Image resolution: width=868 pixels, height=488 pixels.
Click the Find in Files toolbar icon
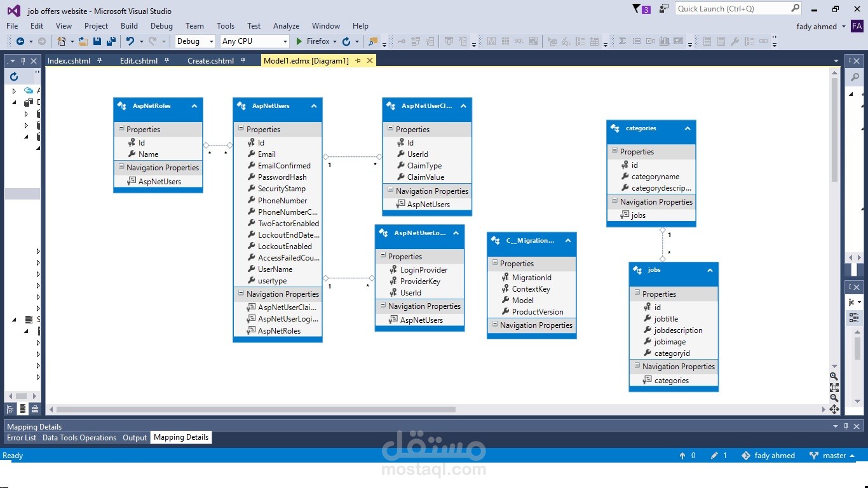(373, 41)
